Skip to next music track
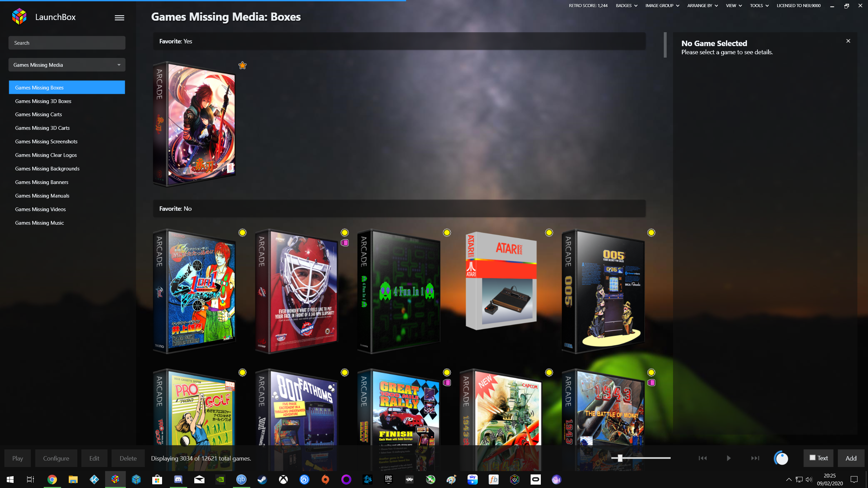 pos(755,458)
